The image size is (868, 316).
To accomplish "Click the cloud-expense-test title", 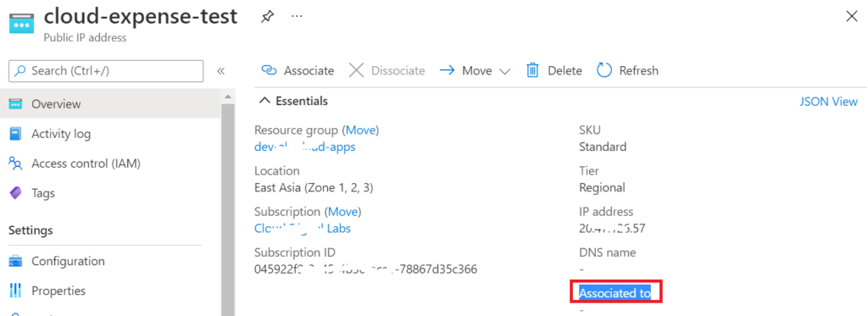I will pyautogui.click(x=141, y=17).
